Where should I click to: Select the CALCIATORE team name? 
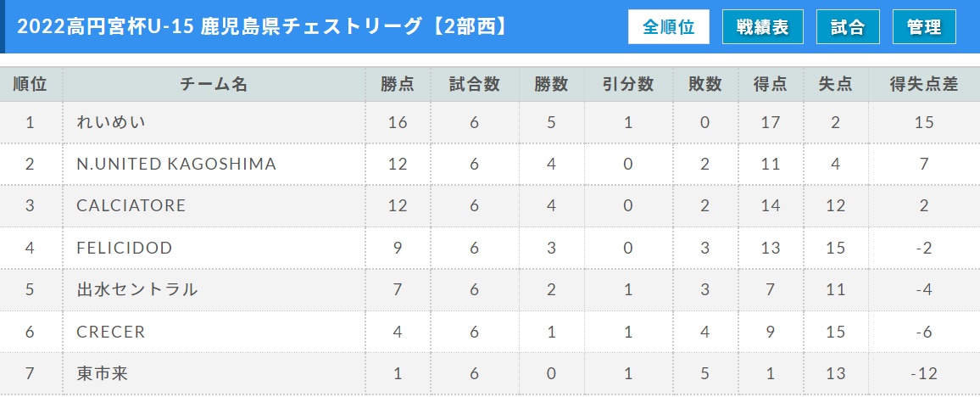click(131, 205)
